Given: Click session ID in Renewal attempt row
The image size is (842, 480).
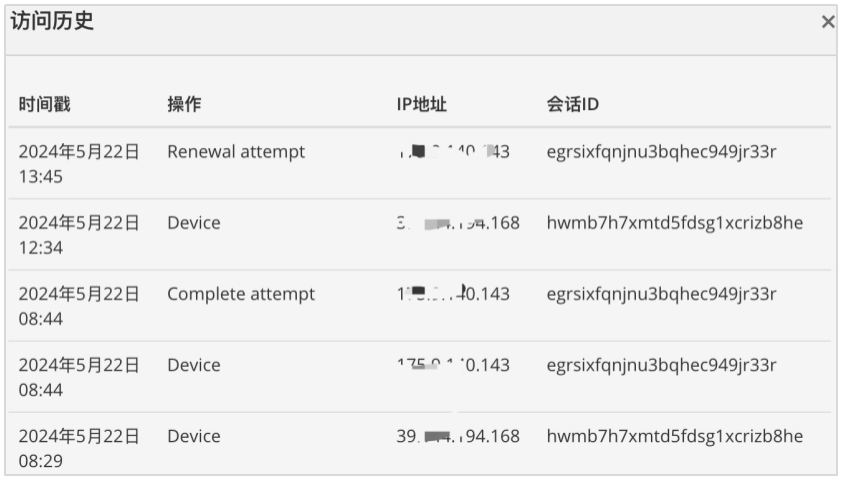Looking at the screenshot, I should (x=661, y=152).
